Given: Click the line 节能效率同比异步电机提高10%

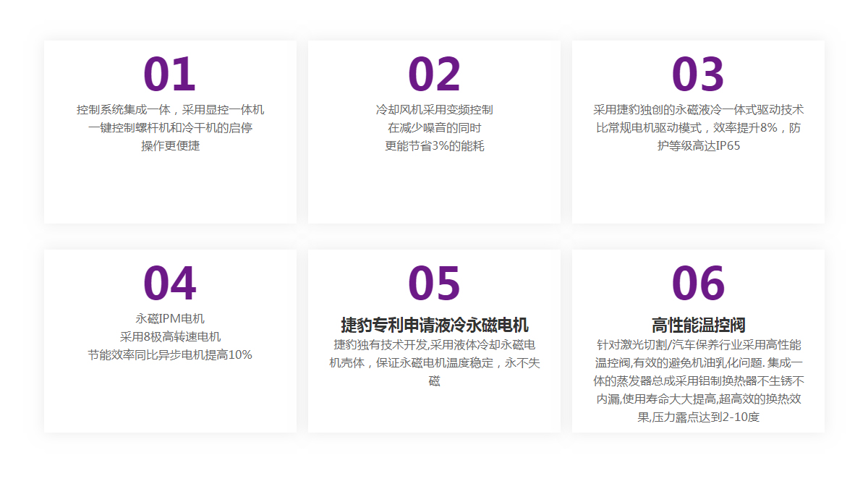Looking at the screenshot, I should (170, 354).
